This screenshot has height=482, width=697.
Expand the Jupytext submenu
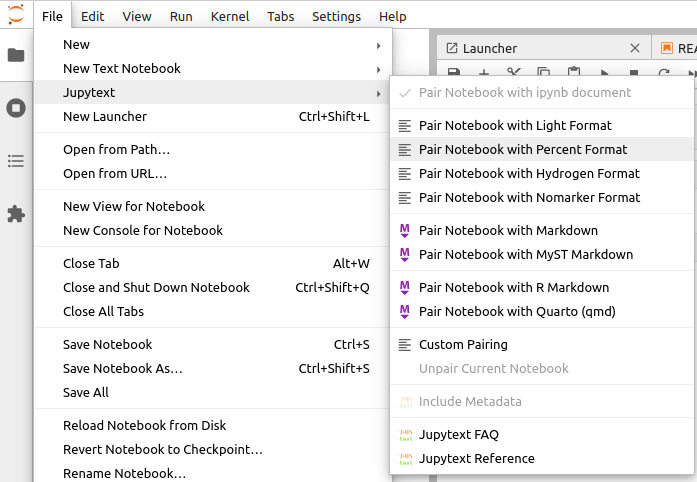click(x=213, y=92)
